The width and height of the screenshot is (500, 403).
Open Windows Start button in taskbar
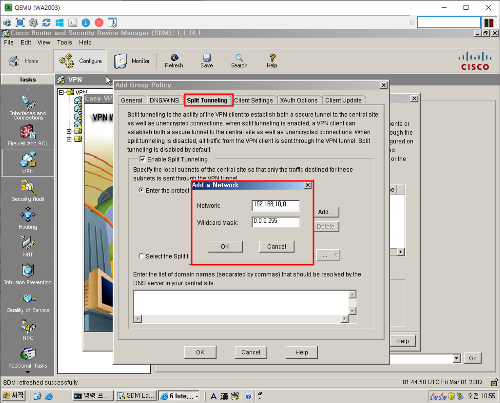(x=13, y=396)
